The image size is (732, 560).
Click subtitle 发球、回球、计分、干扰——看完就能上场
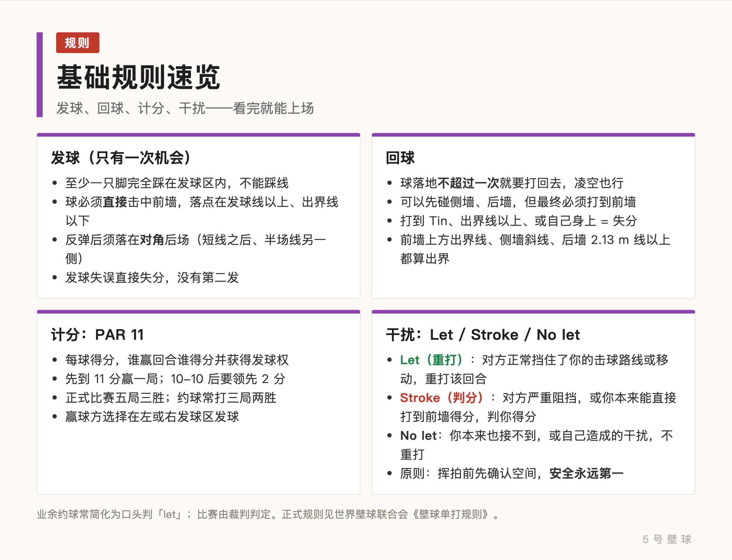[x=185, y=108]
